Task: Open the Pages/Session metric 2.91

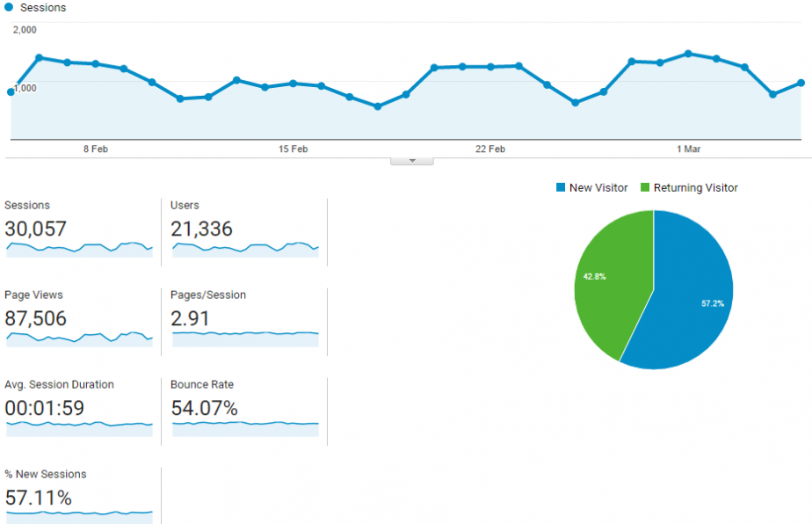Action: [191, 318]
